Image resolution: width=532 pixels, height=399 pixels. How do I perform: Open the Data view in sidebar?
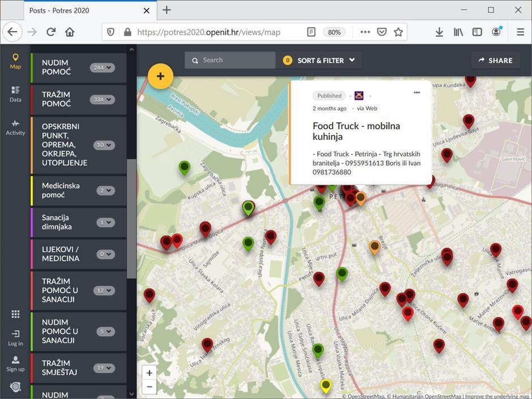pos(15,94)
